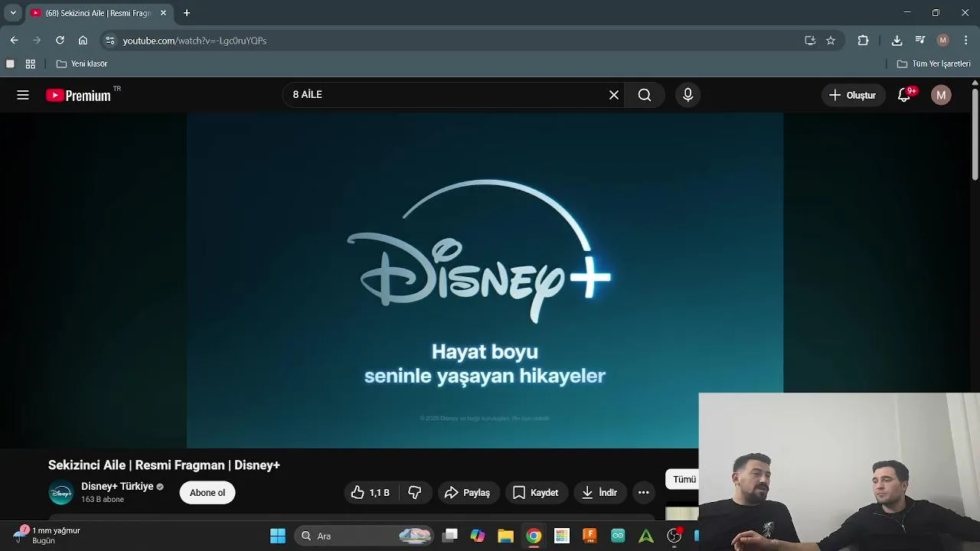Screen dimensions: 980x551
Task: Clear the search text with the X icon
Action: [614, 95]
